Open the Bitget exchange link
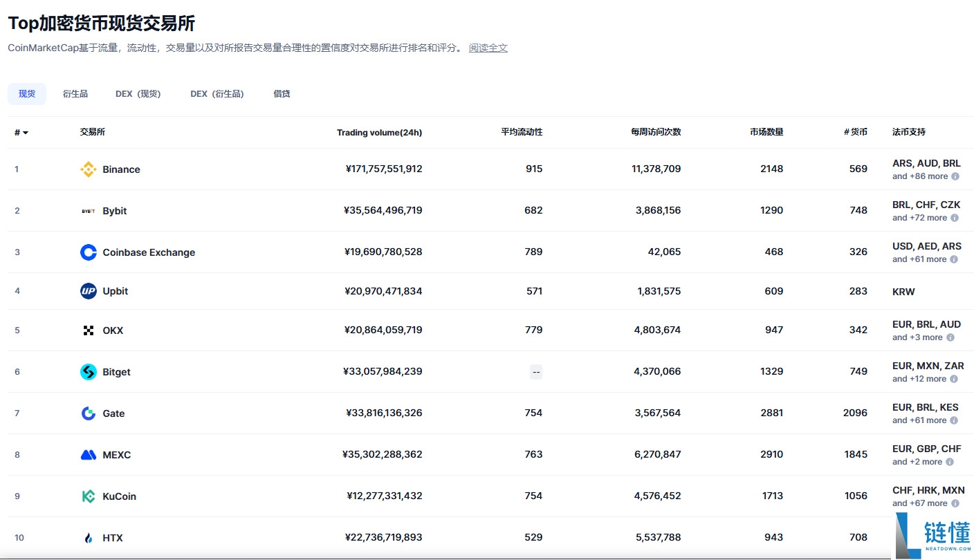 click(116, 372)
